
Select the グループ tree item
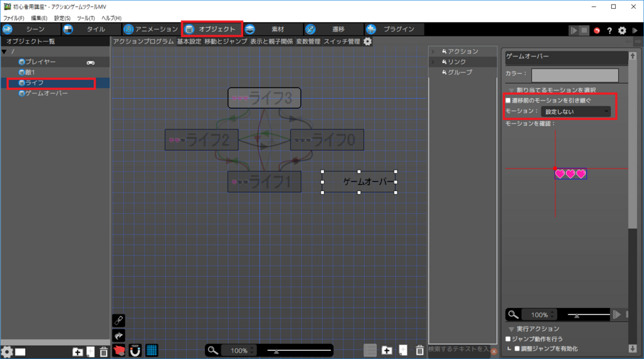457,72
